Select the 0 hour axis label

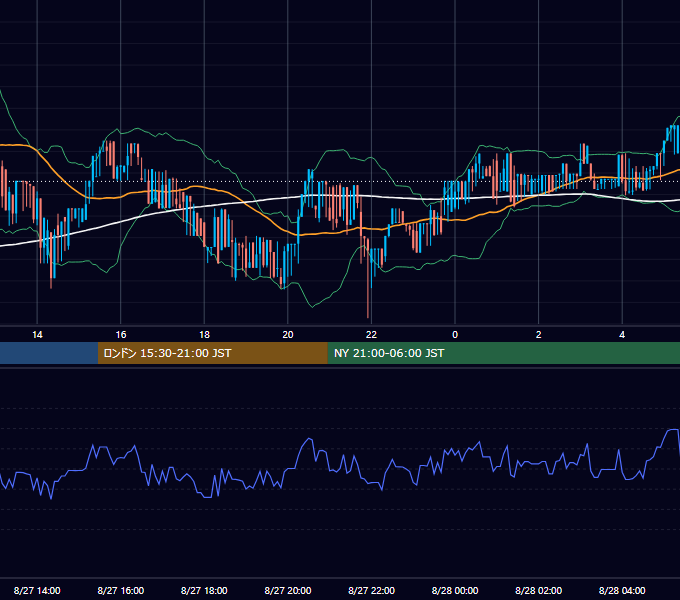455,335
